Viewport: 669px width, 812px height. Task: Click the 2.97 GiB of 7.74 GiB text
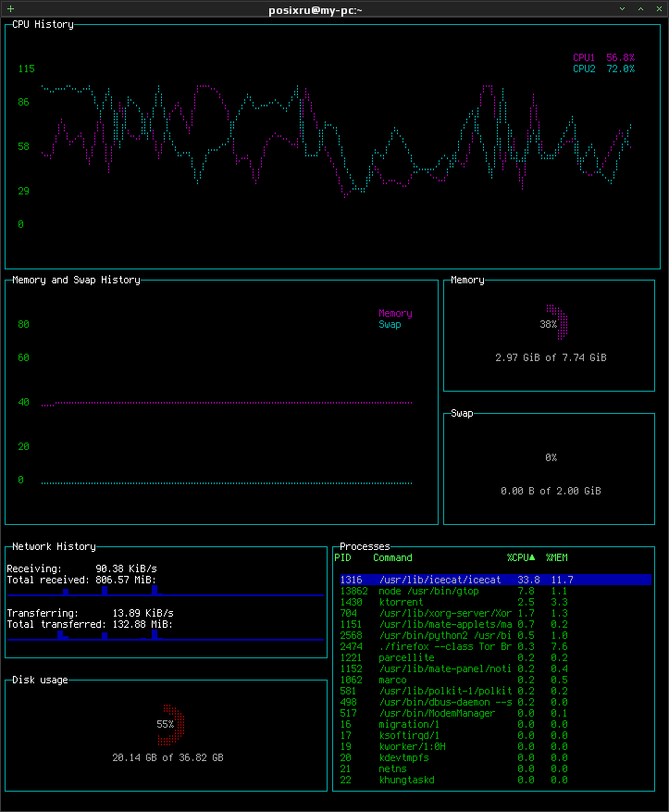coord(551,357)
